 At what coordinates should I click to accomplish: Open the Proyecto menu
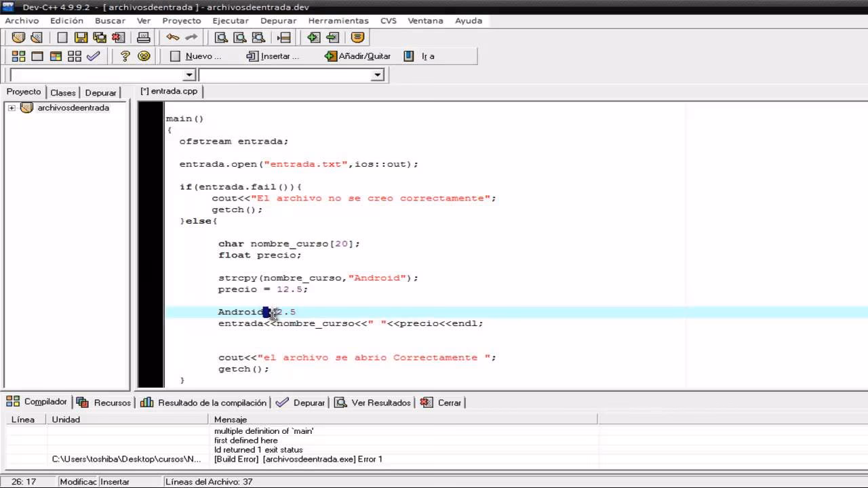pos(182,21)
